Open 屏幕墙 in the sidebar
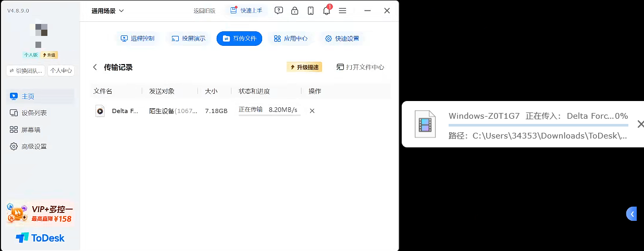644x251 pixels. pyautogui.click(x=40, y=130)
